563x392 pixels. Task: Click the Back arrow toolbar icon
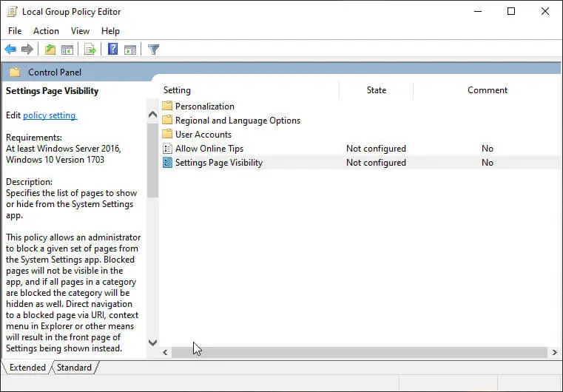pyautogui.click(x=10, y=49)
